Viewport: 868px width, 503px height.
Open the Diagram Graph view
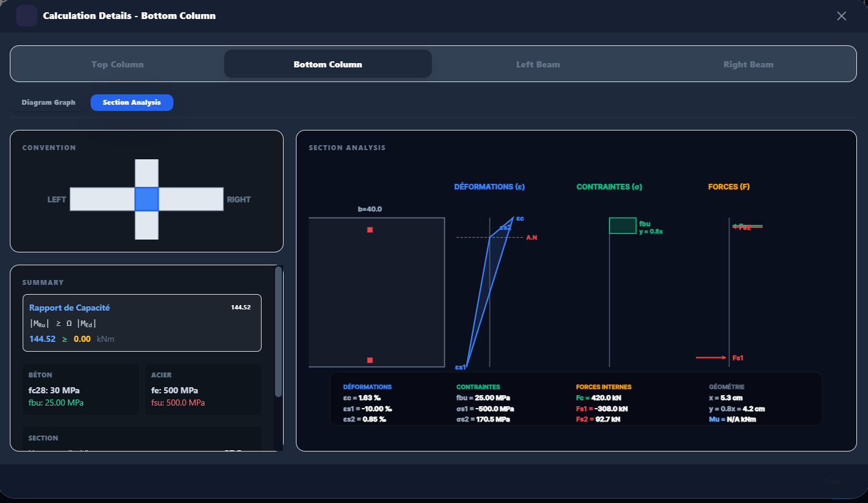(x=48, y=102)
